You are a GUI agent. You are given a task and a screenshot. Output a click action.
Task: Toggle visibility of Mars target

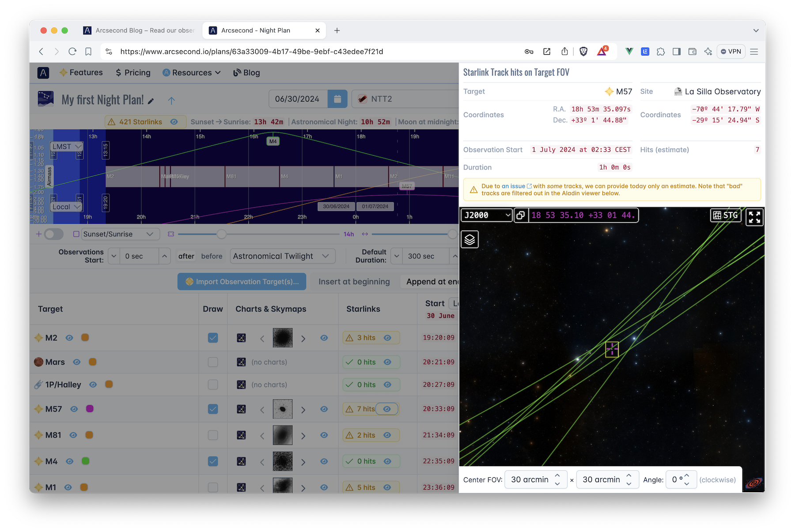pos(76,362)
